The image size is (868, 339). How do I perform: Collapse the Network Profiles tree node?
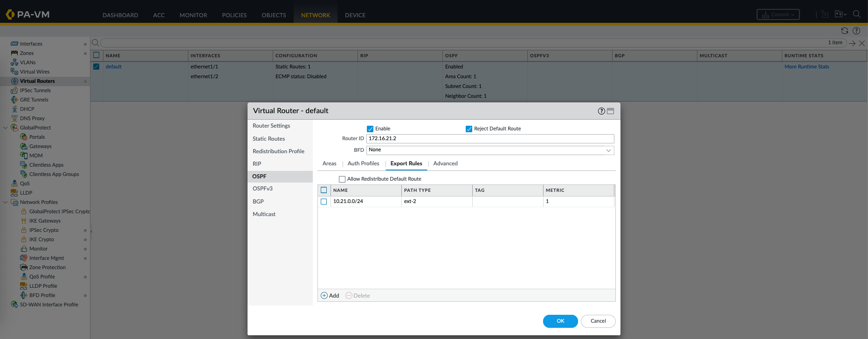6,202
